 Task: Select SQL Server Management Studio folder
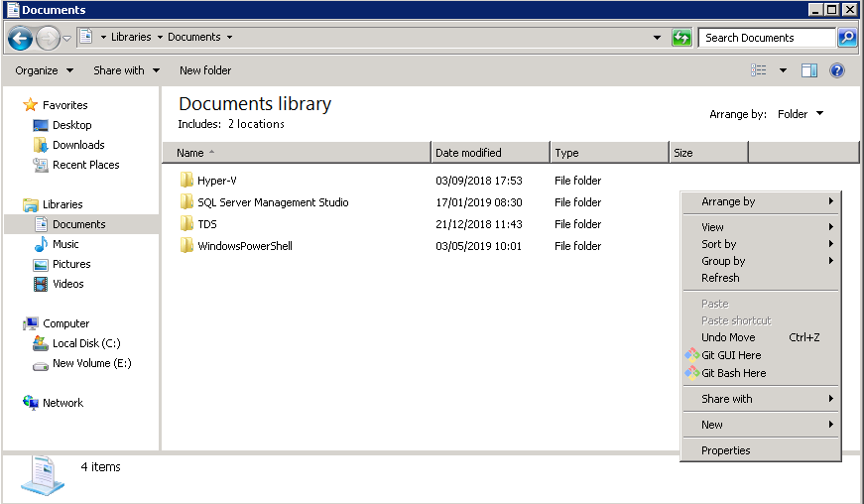pos(273,202)
